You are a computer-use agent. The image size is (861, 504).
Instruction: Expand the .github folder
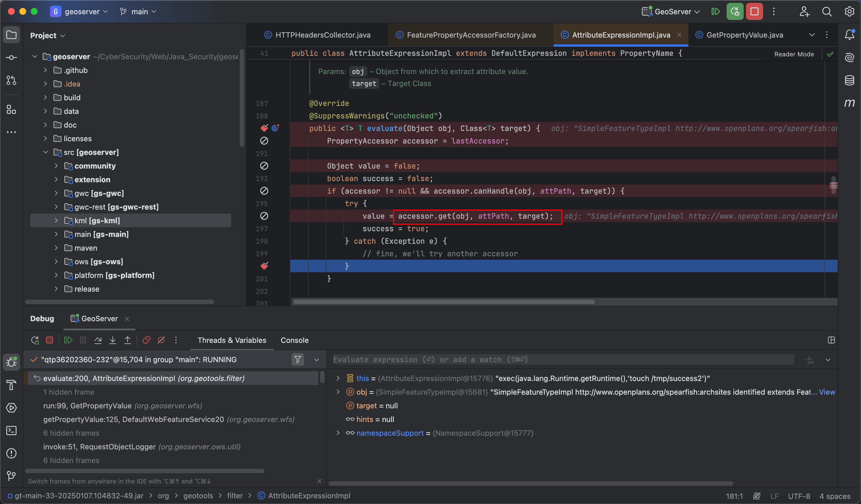(x=45, y=70)
